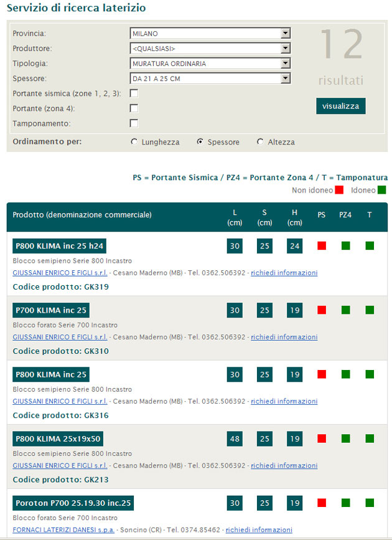Click richiedi informazioni in the Poroton P700 row
This screenshot has height=540, width=392.
click(259, 529)
